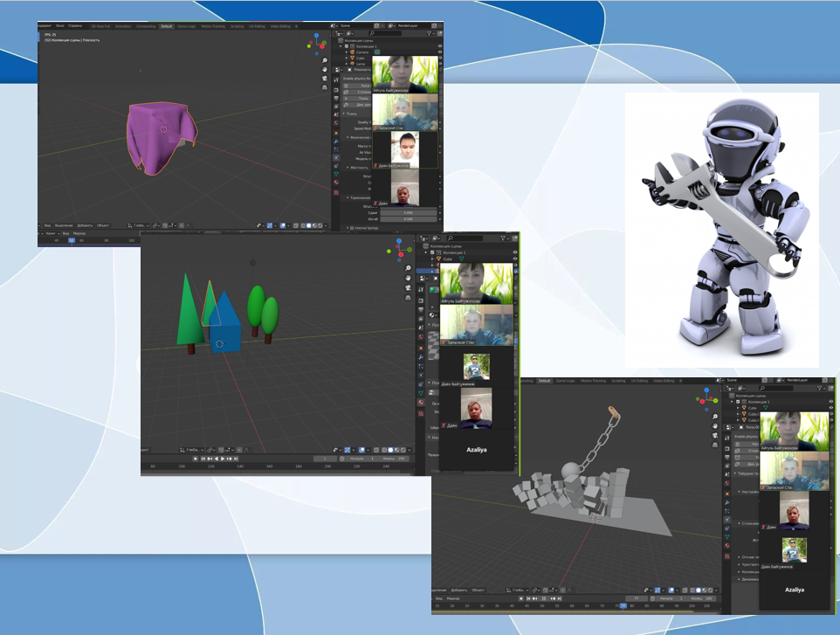The height and width of the screenshot is (635, 840).
Task: Uncheck Коллекция 1 checkbox in trees scene outliner
Action: [x=432, y=253]
